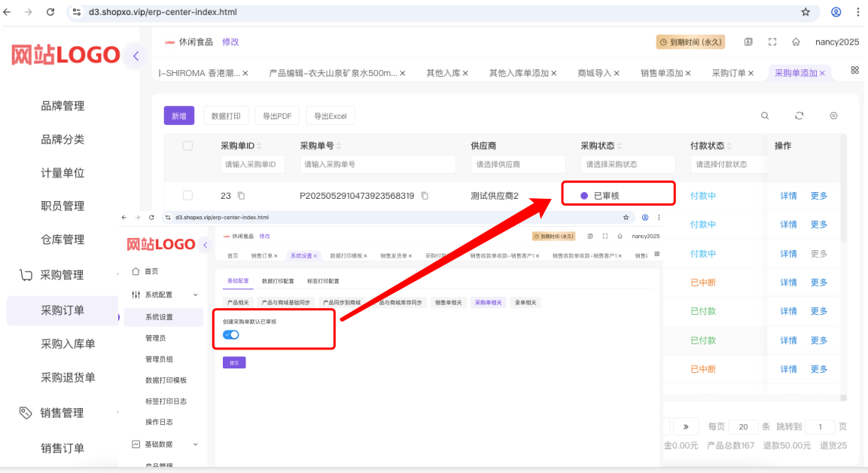Open 采购入库单 in the main sidebar

point(68,344)
